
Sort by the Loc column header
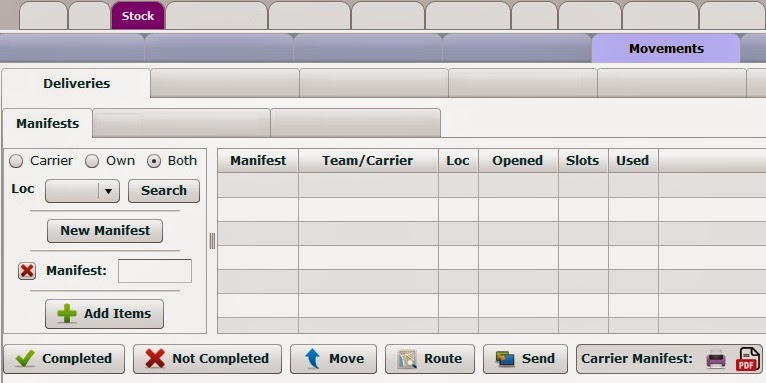(458, 161)
